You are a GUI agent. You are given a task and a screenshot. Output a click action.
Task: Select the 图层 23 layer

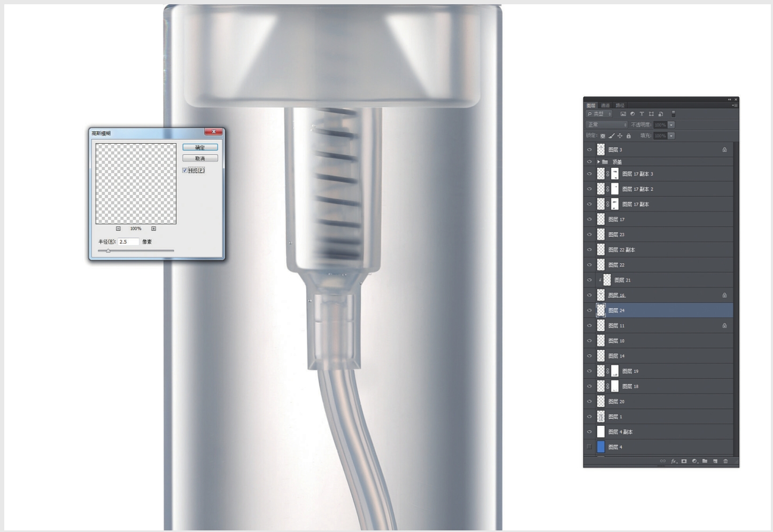(659, 234)
